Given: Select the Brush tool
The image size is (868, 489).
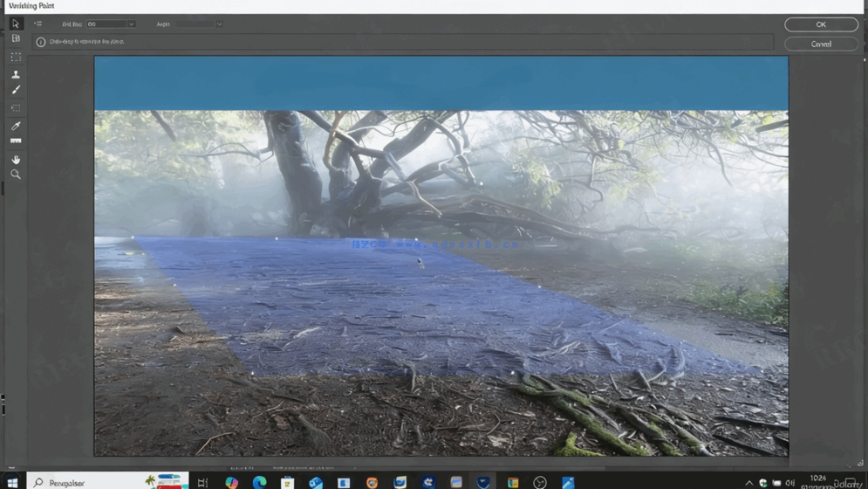Looking at the screenshot, I should (x=16, y=90).
